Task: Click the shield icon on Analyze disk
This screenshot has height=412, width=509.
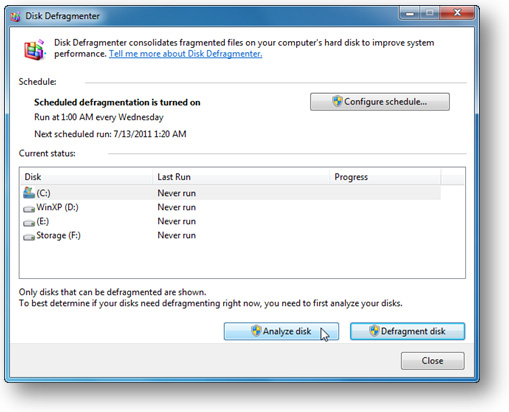Action: [256, 331]
